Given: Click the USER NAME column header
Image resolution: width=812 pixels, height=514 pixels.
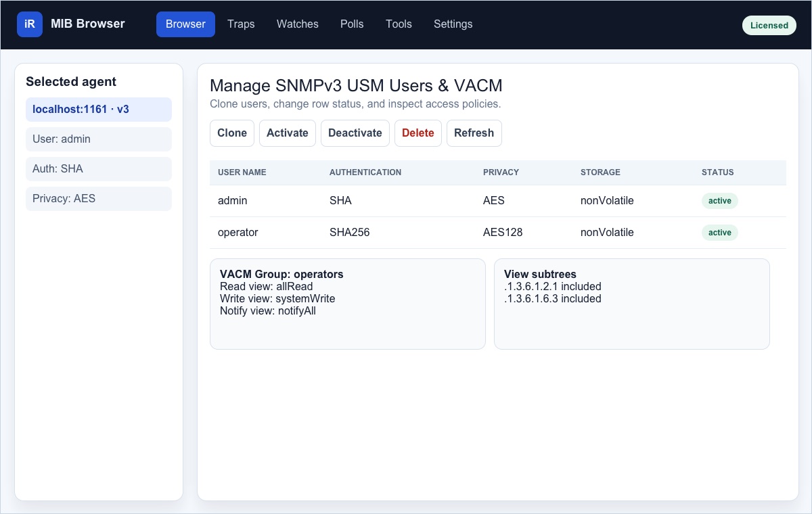Looking at the screenshot, I should [242, 172].
